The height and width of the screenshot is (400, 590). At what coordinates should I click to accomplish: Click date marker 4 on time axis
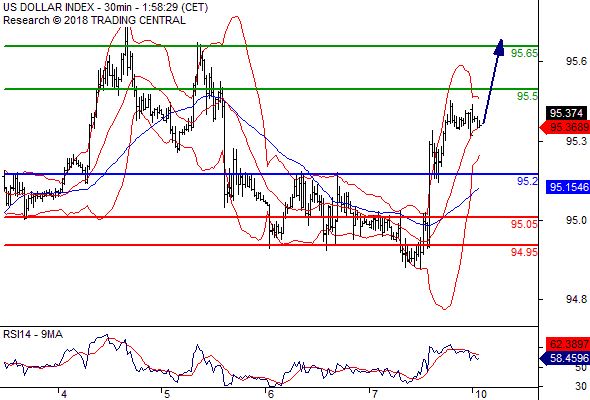point(63,394)
